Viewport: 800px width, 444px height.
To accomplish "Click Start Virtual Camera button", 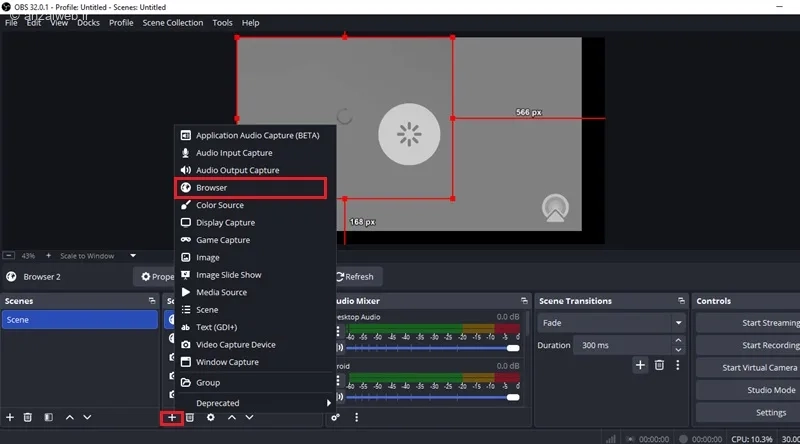I will coord(748,367).
